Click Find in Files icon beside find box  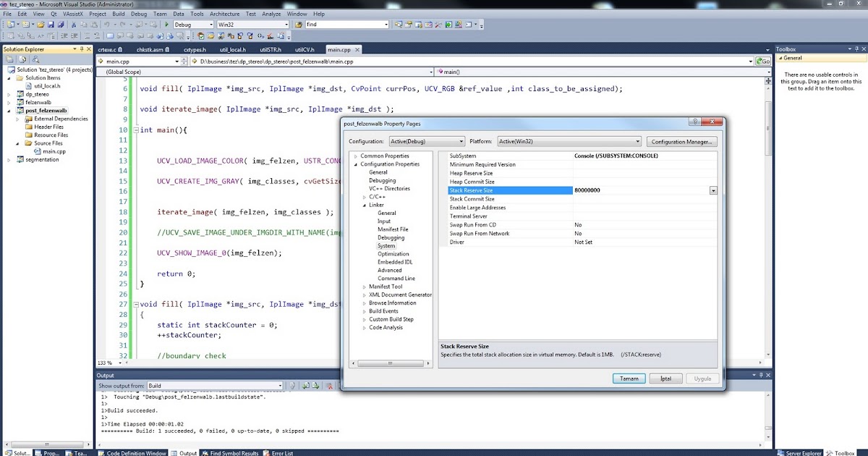coord(298,25)
